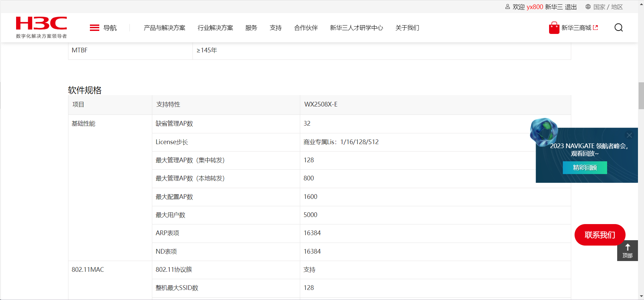
Task: Click the ≥145年 value
Action: click(x=207, y=50)
